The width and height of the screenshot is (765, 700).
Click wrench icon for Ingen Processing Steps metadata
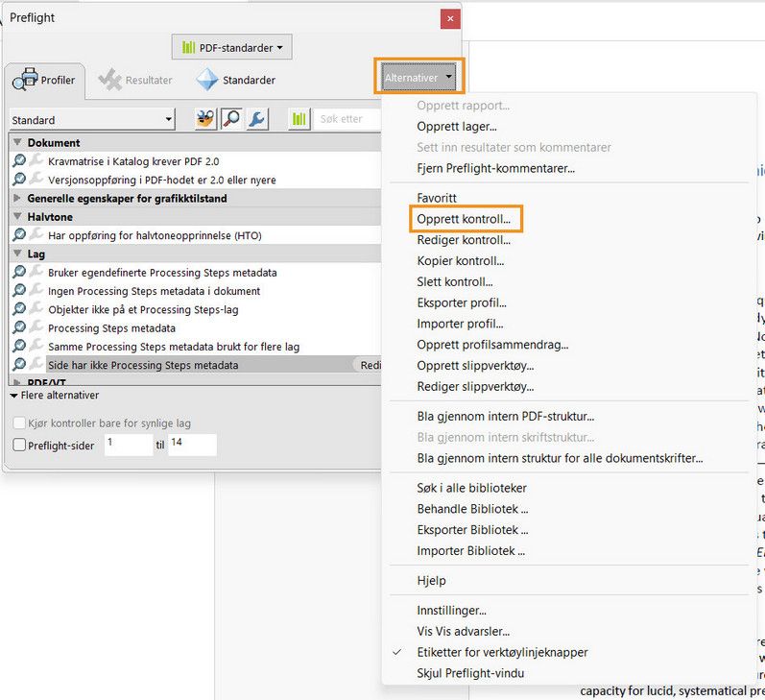coord(36,290)
